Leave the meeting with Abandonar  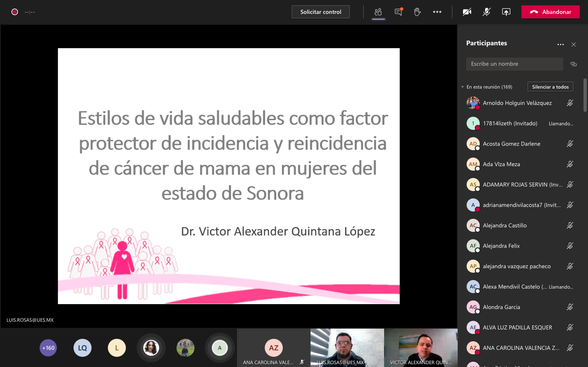pyautogui.click(x=550, y=12)
